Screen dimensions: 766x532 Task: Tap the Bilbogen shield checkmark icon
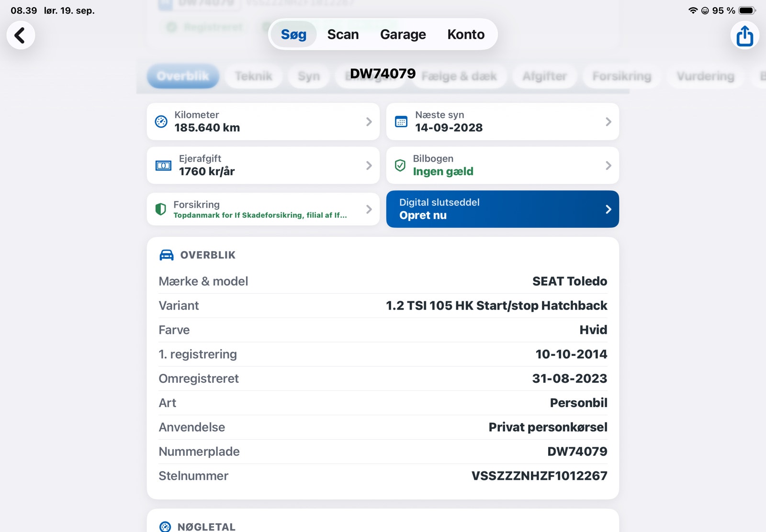(400, 166)
